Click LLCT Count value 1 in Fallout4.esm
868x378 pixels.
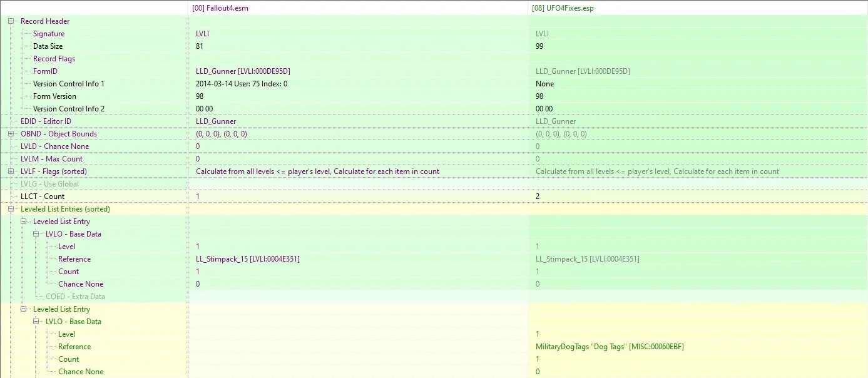click(198, 197)
